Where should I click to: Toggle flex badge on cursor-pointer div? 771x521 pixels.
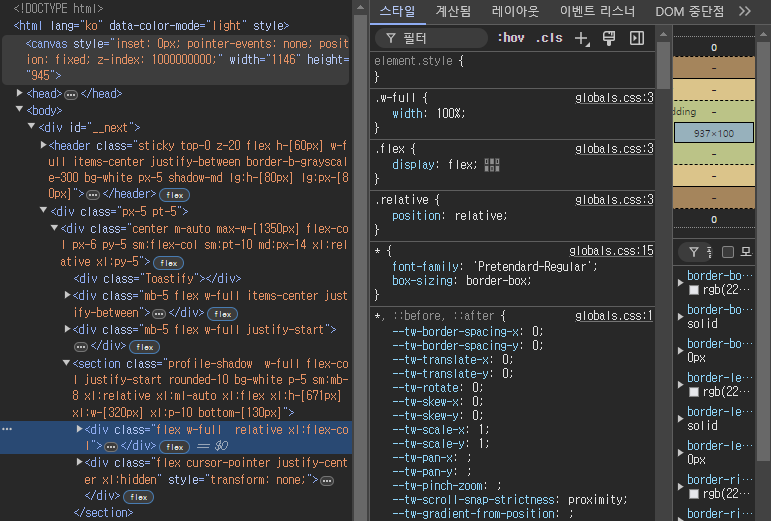[x=139, y=497]
